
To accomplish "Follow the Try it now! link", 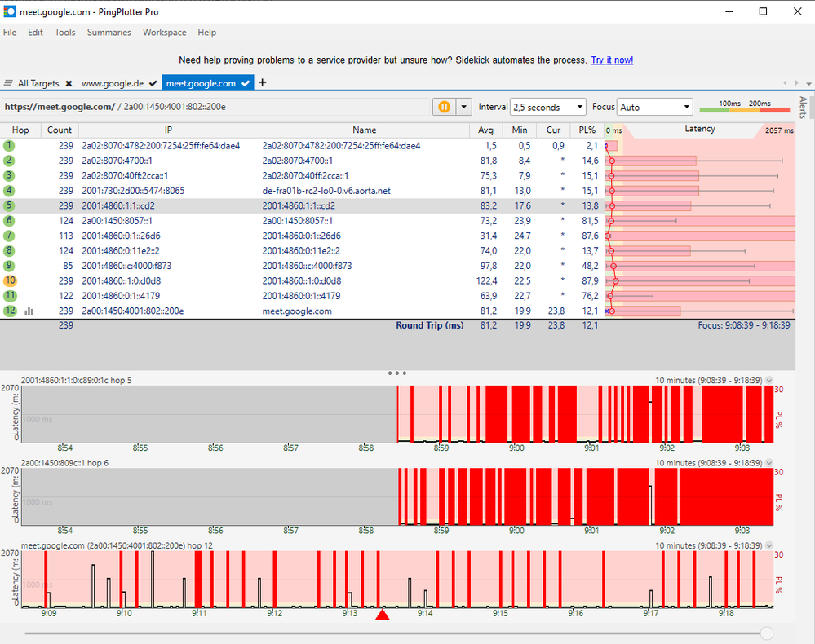I will (x=612, y=60).
